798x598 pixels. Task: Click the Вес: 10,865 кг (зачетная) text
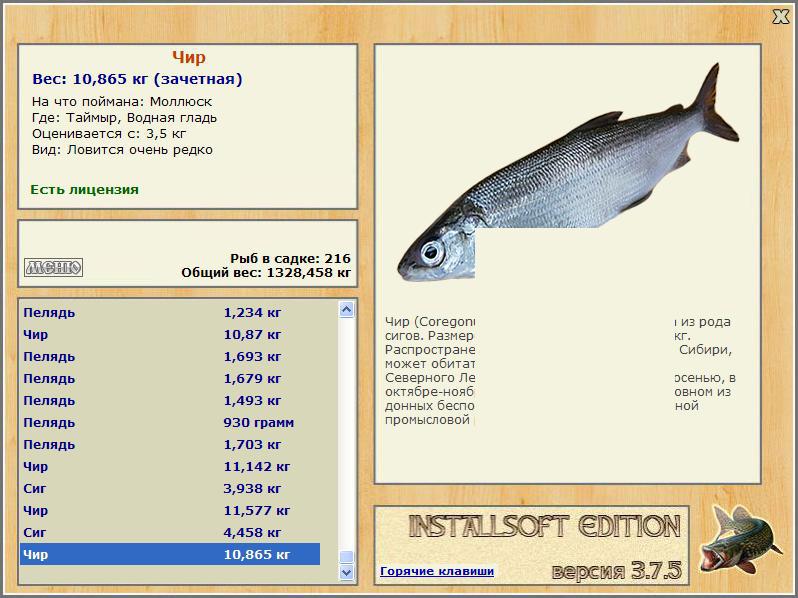tap(137, 79)
